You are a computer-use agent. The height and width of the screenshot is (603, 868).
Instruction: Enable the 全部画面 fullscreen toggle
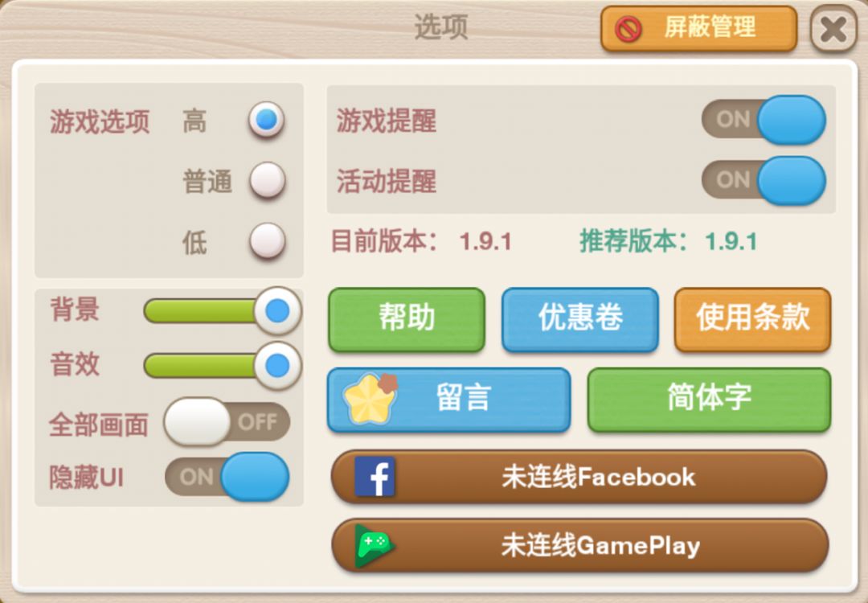click(x=227, y=422)
